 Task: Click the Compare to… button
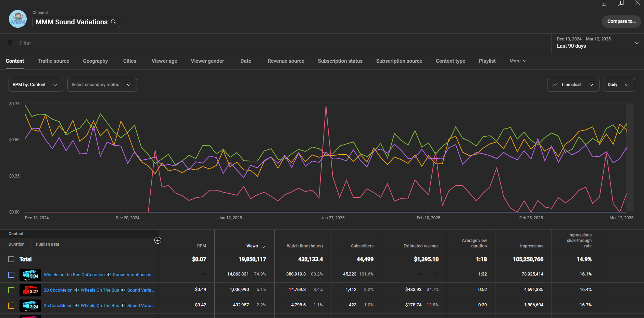[621, 21]
